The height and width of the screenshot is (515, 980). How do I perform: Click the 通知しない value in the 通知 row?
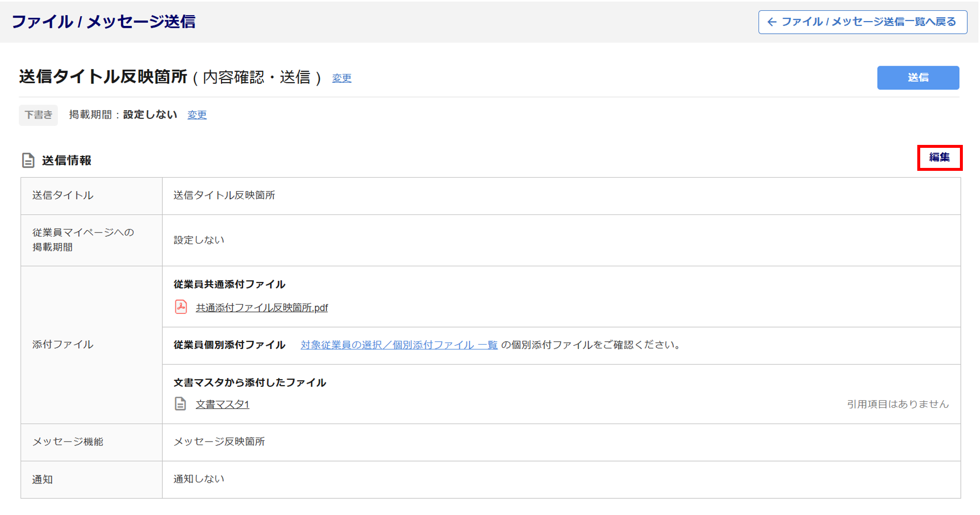(199, 479)
